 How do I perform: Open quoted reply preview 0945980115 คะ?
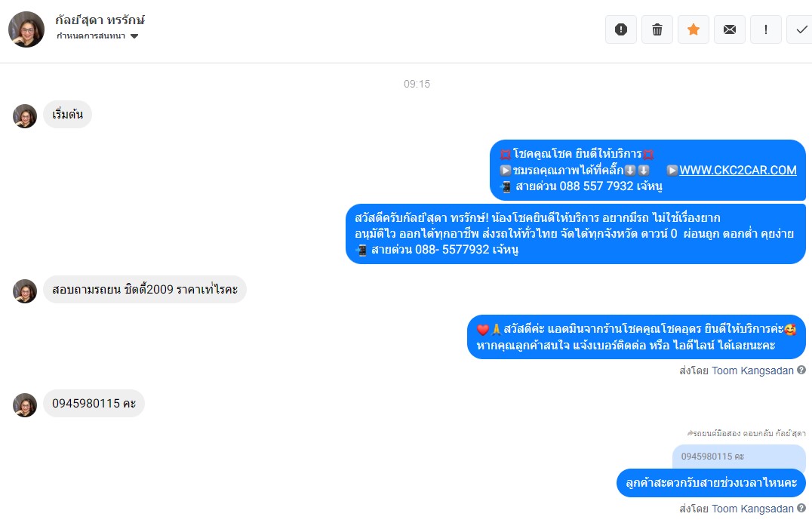pos(739,457)
